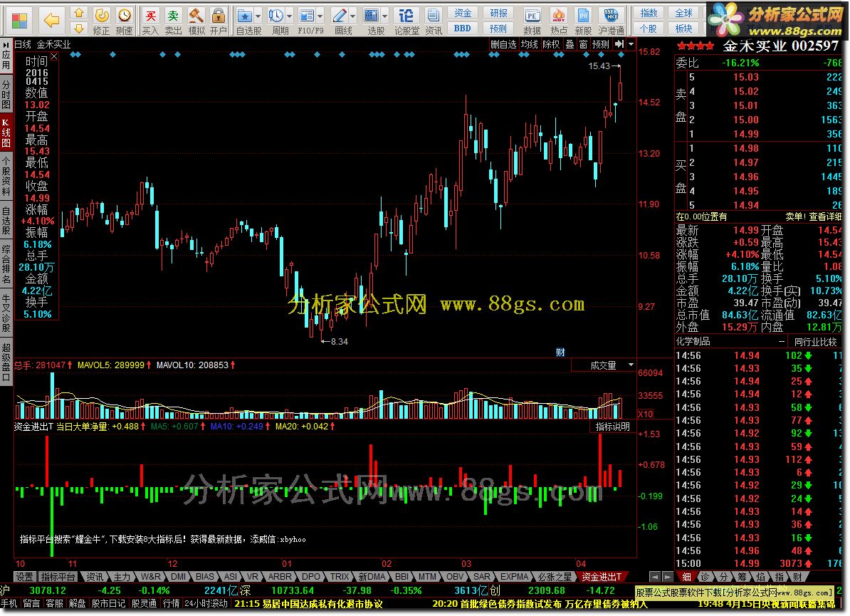Select the 资金进出T indicator tab
This screenshot has width=850, height=616.
click(602, 577)
